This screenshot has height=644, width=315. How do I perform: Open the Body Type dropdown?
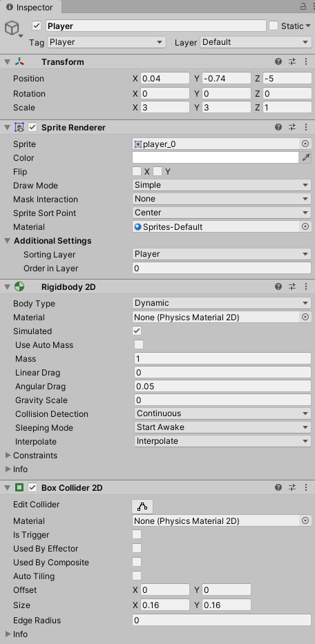tap(222, 303)
